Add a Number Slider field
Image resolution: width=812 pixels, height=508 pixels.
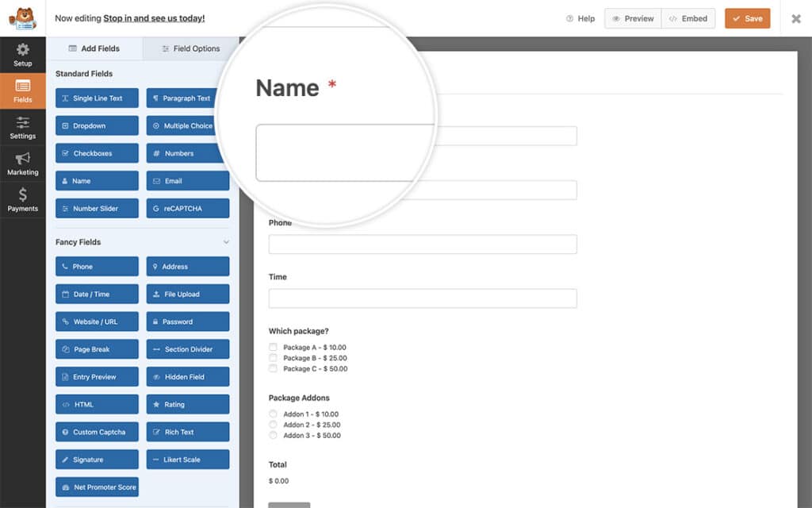pos(96,208)
